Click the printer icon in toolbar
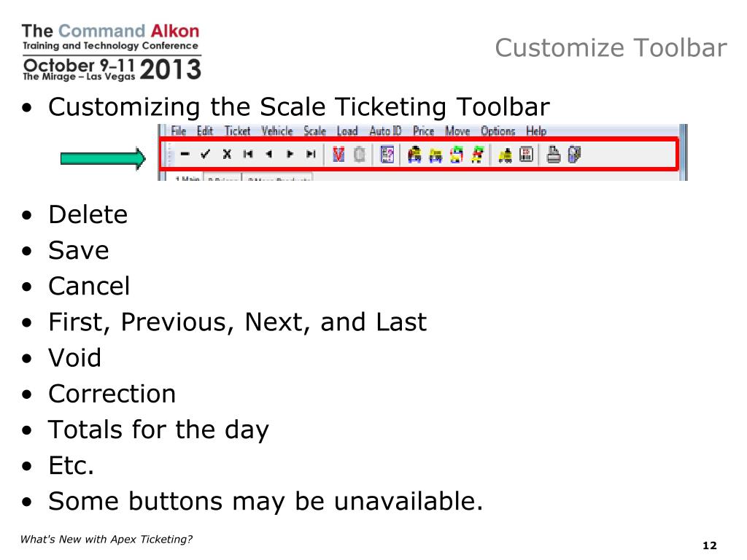747x560 pixels. (553, 155)
